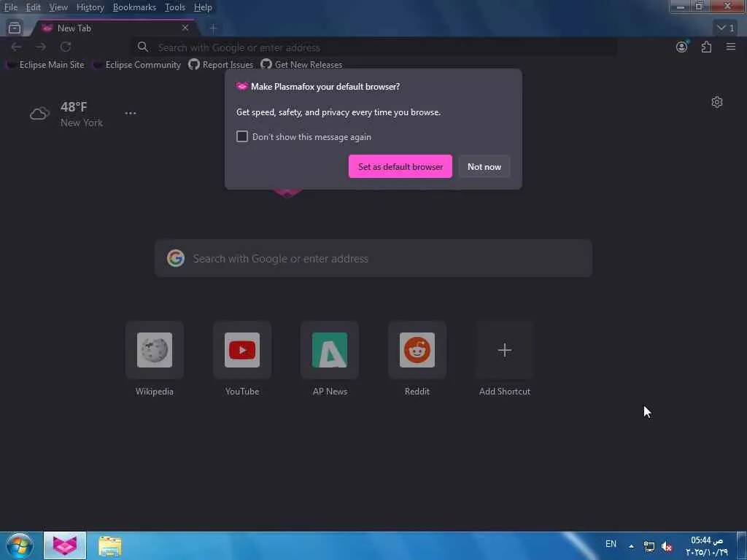Screen dimensions: 747x560
Task: Click Plasmafox taskbar icon
Action: pos(65,545)
